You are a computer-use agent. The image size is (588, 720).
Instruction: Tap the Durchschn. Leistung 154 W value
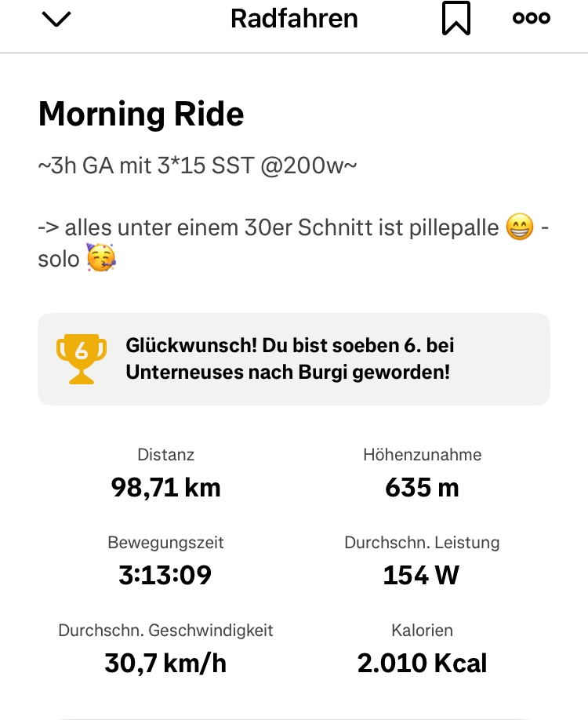[421, 576]
